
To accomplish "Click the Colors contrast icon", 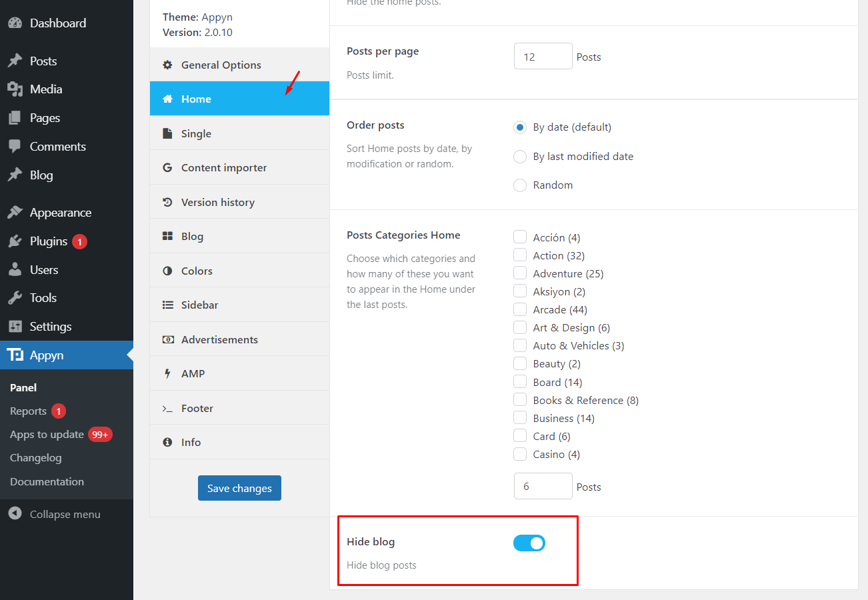I will tap(168, 271).
